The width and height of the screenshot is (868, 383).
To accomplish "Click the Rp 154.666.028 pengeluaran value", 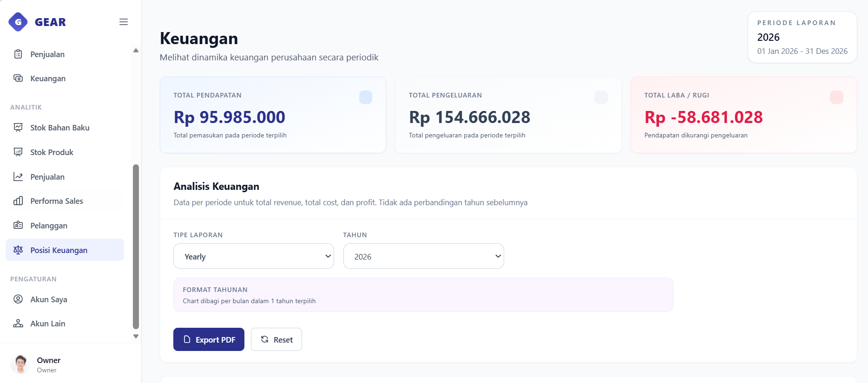I will click(x=469, y=117).
